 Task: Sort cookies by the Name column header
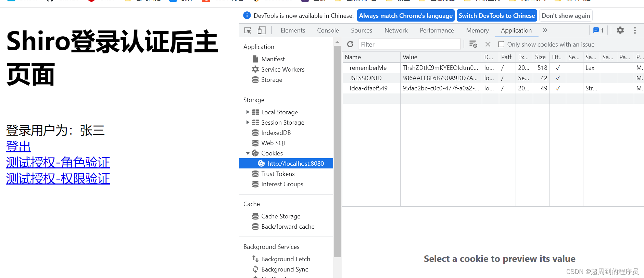click(x=371, y=57)
